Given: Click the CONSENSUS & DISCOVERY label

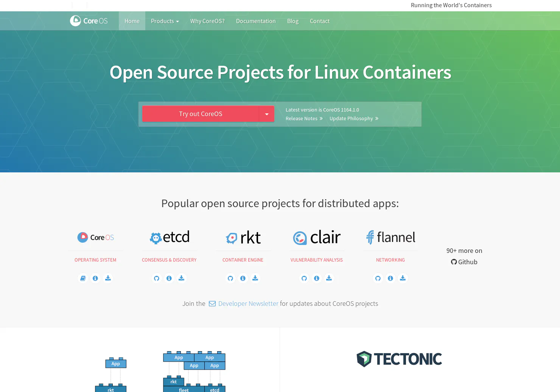Looking at the screenshot, I should 169,260.
